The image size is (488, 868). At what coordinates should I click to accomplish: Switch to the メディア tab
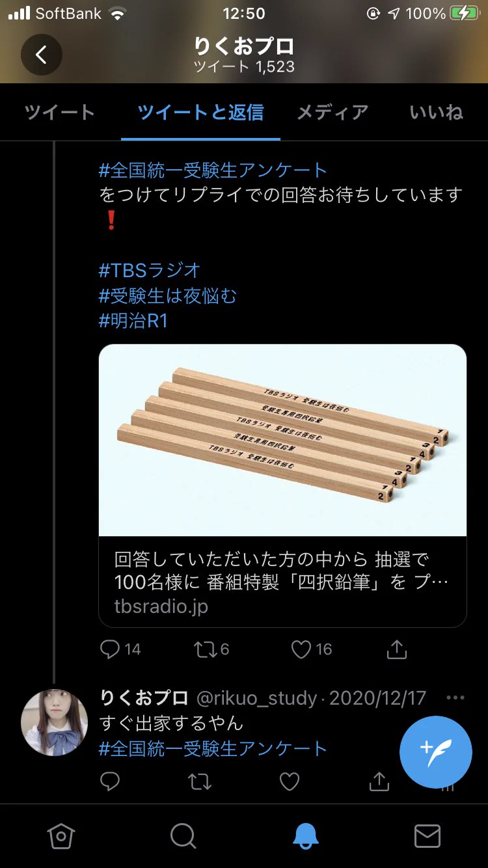[x=332, y=113]
